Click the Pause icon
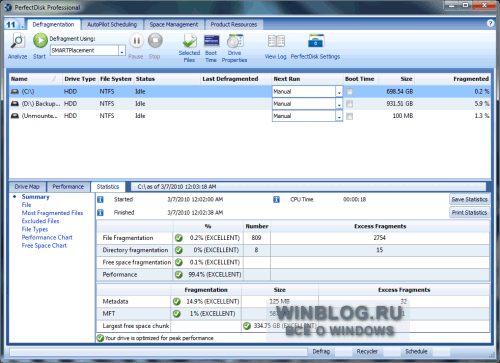Screen dimensions: 500x363 136,41
